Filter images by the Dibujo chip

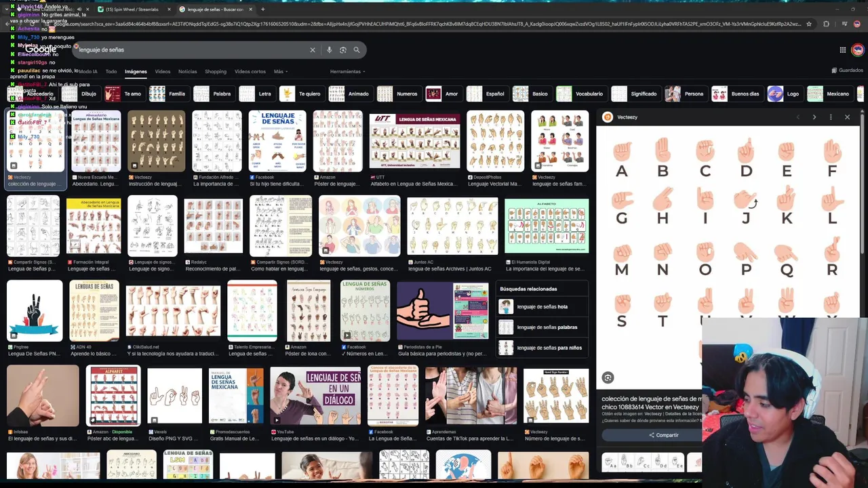click(80, 94)
